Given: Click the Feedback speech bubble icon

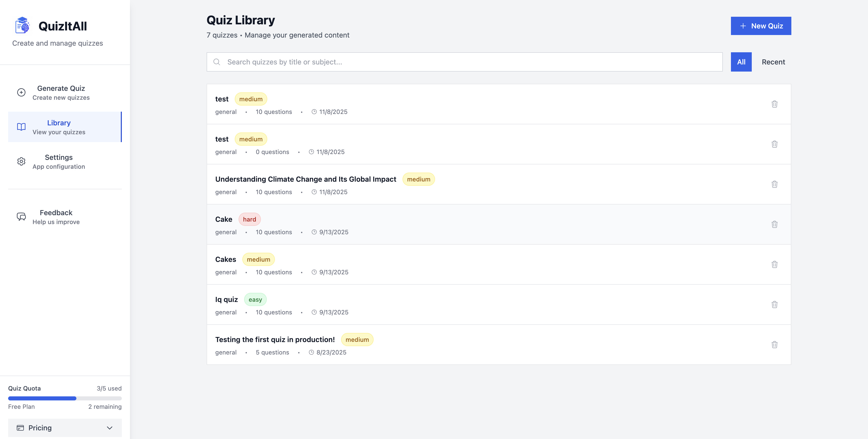Looking at the screenshot, I should [21, 216].
